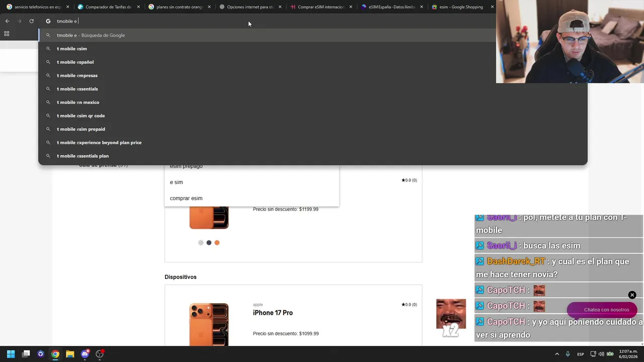Pick the silver color swatch for iPhone
Viewport: 644px width, 362px height.
201,243
